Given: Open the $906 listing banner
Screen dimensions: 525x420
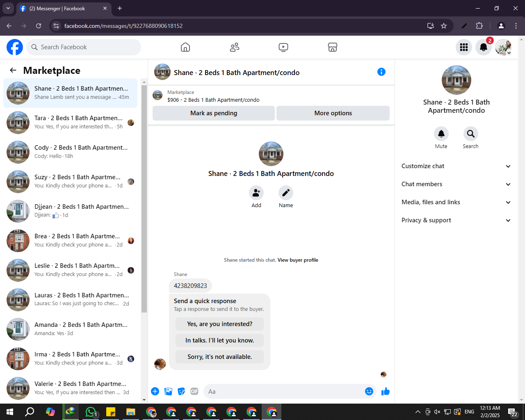Looking at the screenshot, I should click(x=271, y=96).
